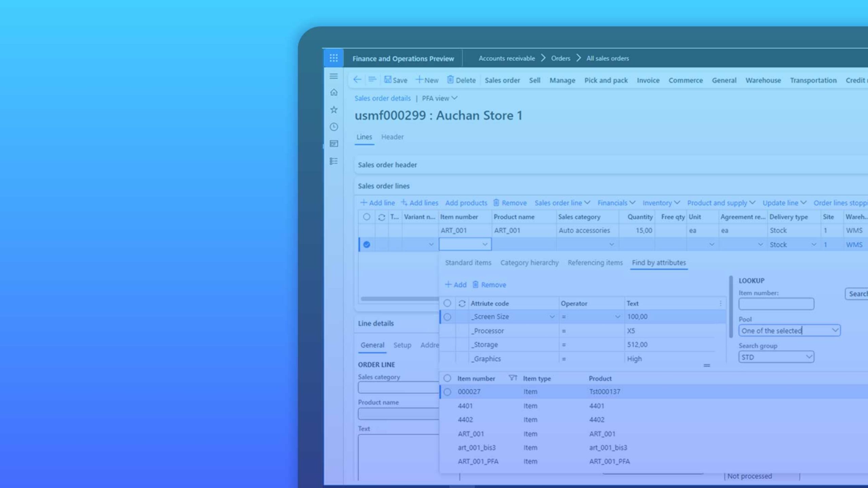
Task: Click the Add line icon
Action: (x=364, y=203)
